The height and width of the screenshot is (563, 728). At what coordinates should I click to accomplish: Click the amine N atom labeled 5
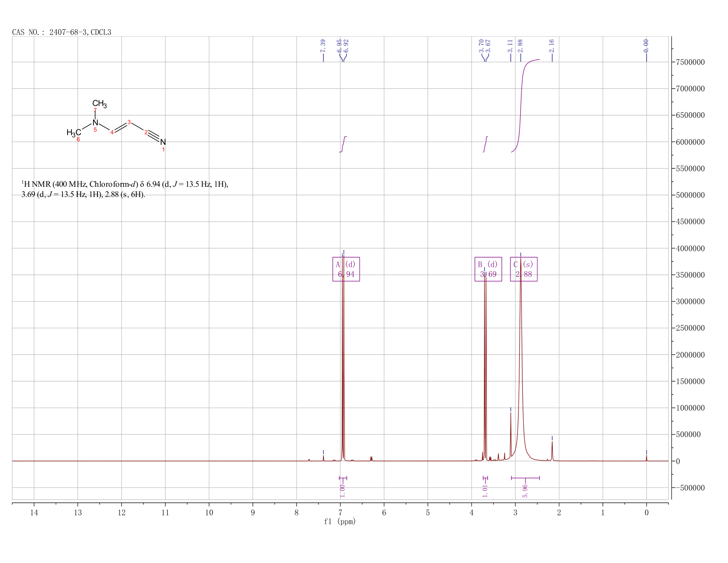point(95,122)
